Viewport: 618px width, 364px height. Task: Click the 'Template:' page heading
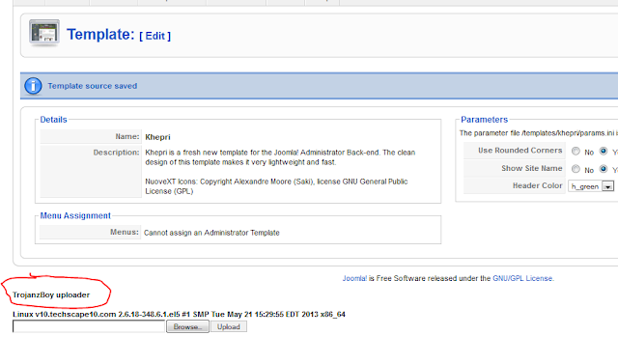(100, 34)
